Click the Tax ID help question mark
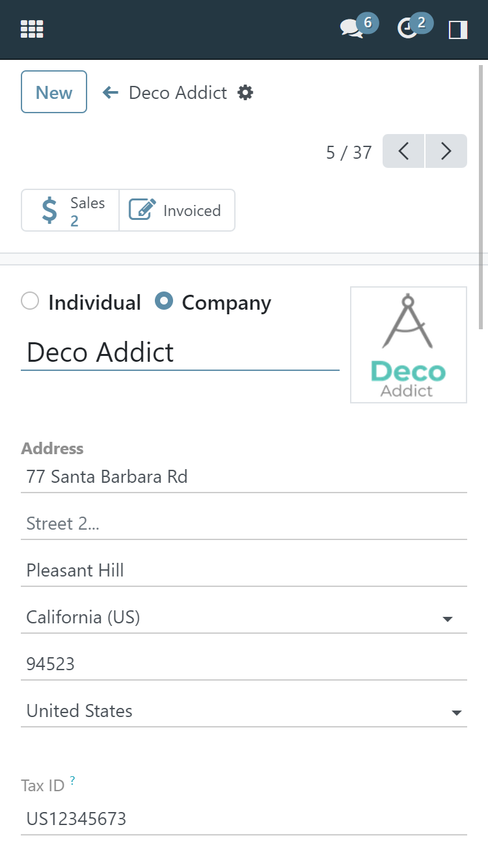This screenshot has width=488, height=868. [x=72, y=781]
